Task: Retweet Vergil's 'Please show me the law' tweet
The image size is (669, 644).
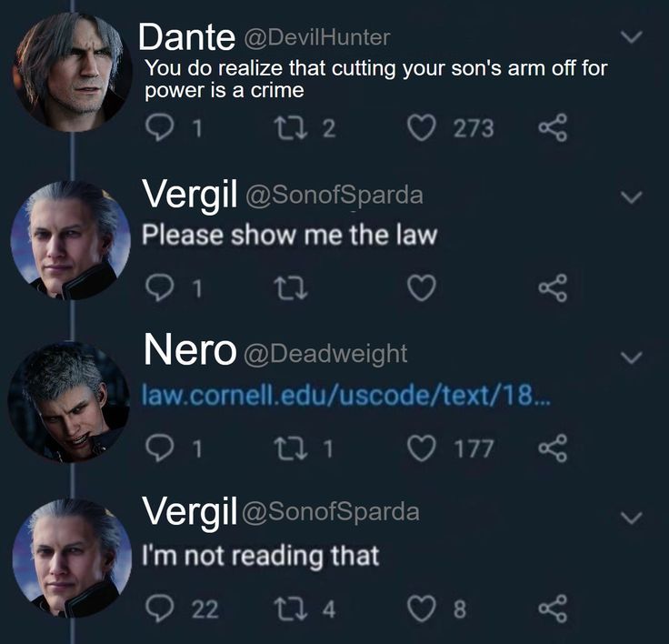Action: 291,288
